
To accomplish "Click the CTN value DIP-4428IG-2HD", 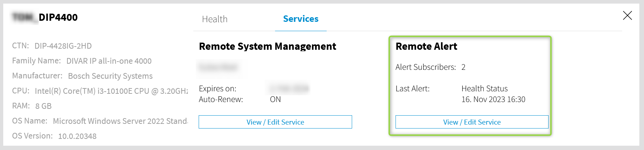I will 63,46.
